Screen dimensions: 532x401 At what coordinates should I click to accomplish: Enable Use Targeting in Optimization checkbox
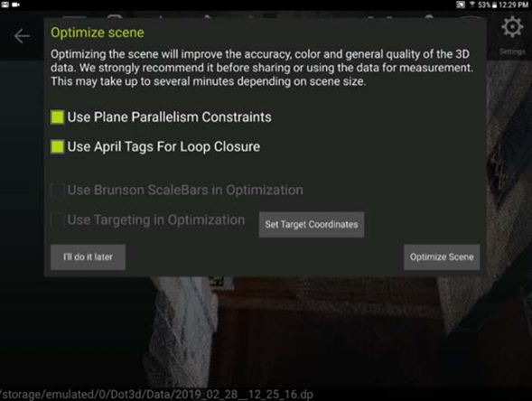pyautogui.click(x=57, y=219)
